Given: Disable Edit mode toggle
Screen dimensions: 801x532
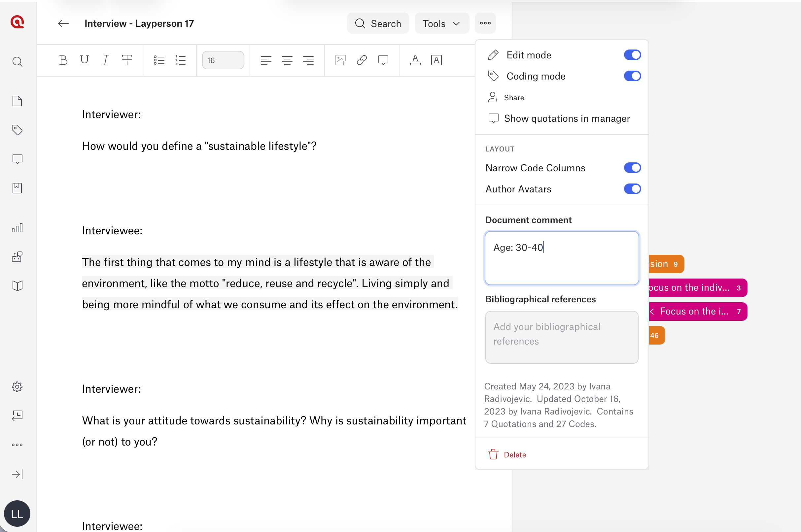Looking at the screenshot, I should coord(632,55).
